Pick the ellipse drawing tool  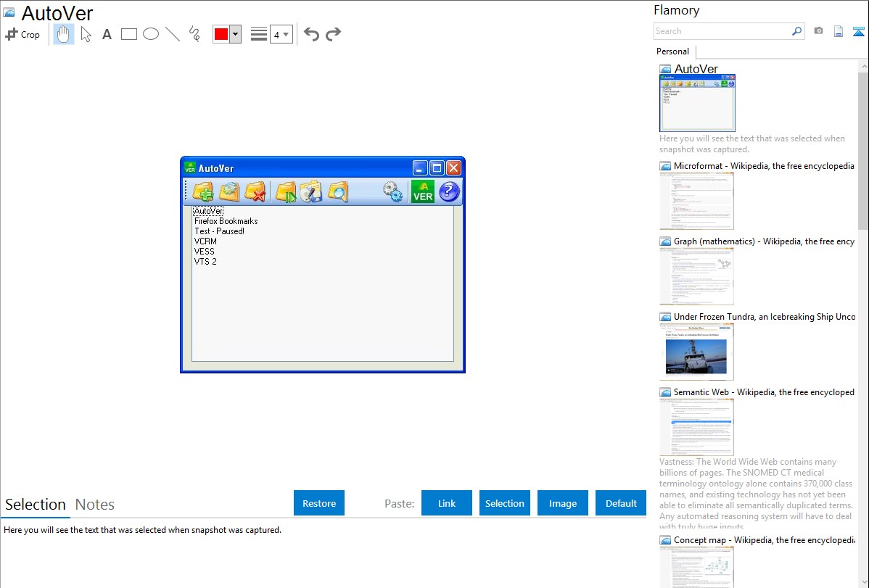click(151, 34)
